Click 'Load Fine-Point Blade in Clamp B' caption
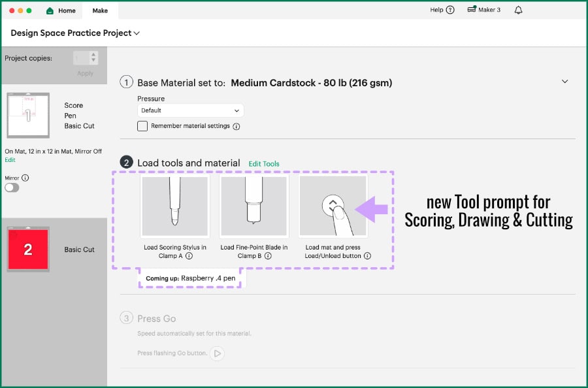Viewport: 588px width, 388px height. pos(254,251)
